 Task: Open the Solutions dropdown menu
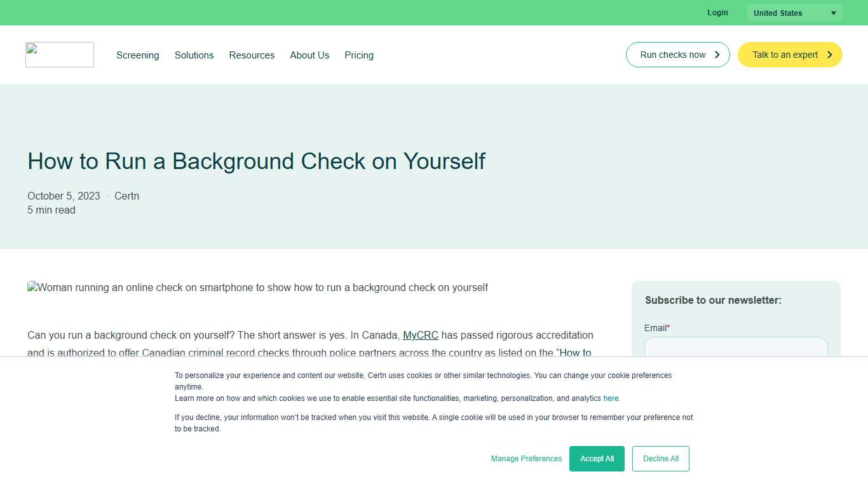pos(194,55)
